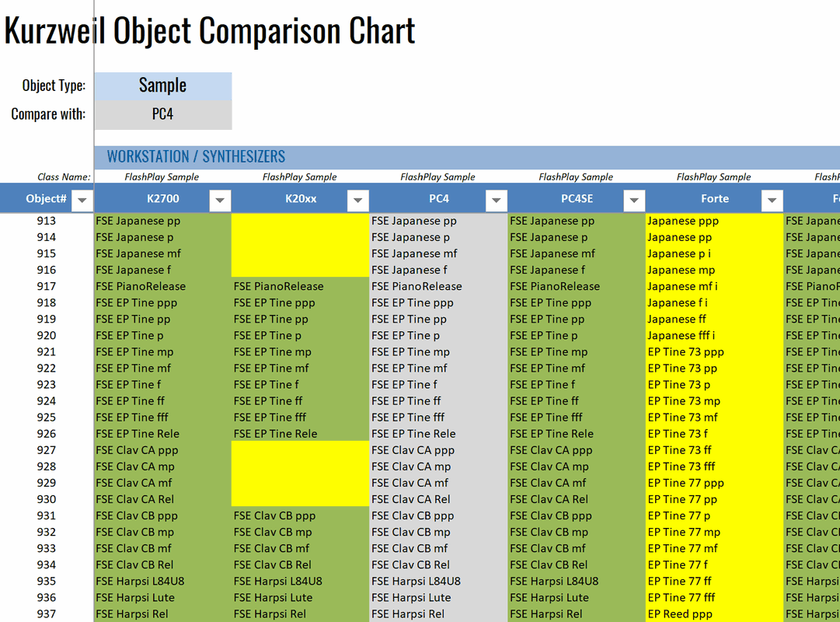Click the K20xx column header
The height and width of the screenshot is (622, 840).
click(x=301, y=198)
